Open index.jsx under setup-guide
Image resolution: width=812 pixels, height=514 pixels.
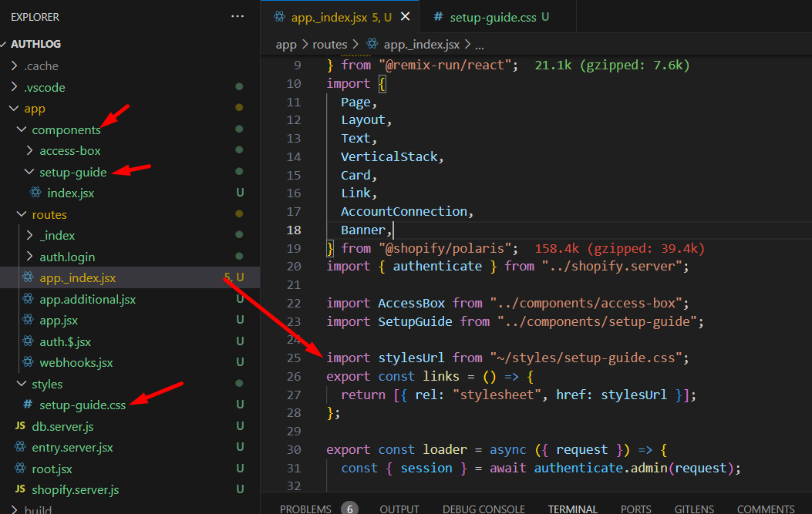pos(70,193)
